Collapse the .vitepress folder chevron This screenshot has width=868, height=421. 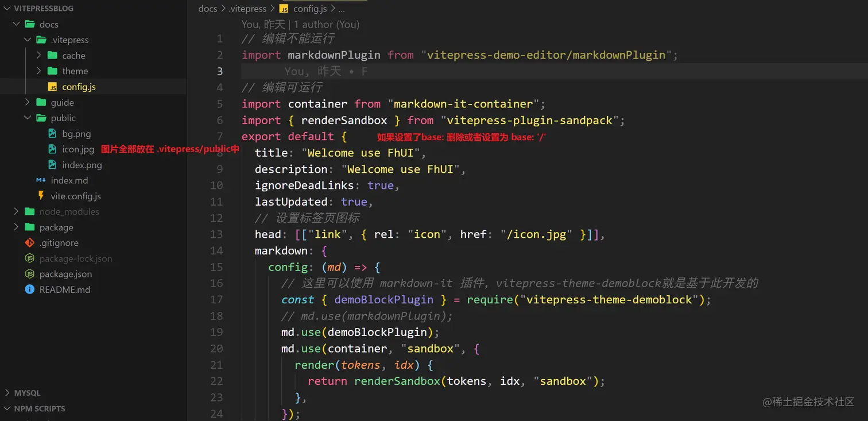pos(28,40)
